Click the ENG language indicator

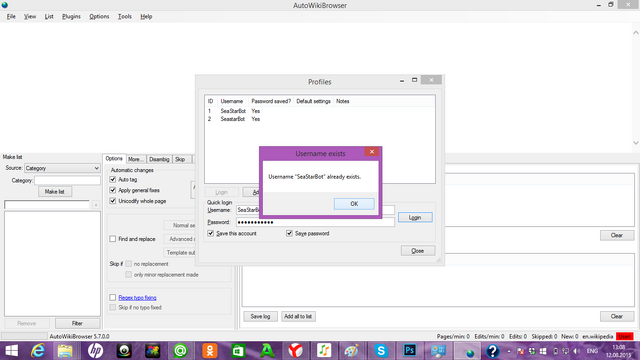click(592, 351)
